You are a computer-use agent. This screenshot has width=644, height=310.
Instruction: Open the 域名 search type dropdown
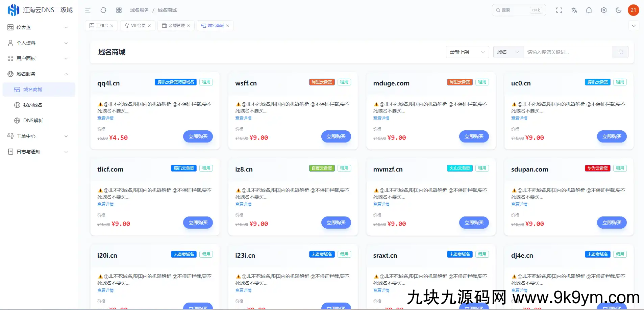pyautogui.click(x=508, y=52)
